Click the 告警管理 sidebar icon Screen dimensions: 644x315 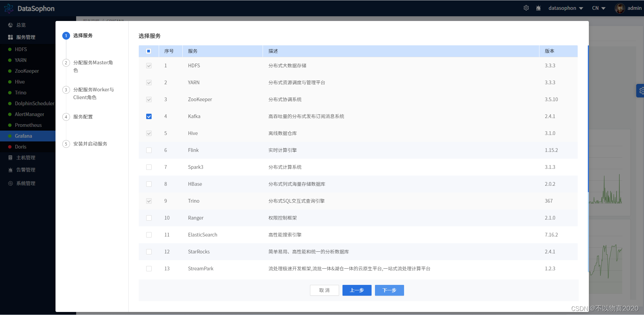10,170
